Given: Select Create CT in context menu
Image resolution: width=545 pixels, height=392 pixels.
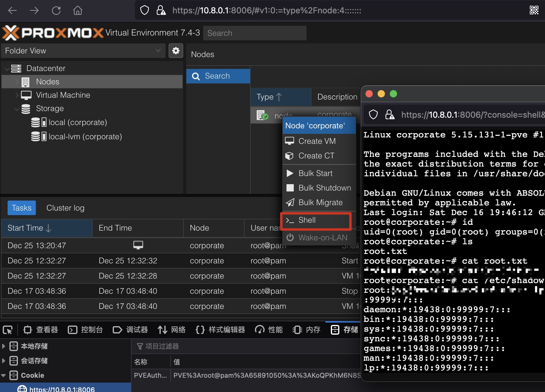Looking at the screenshot, I should click(x=319, y=156).
